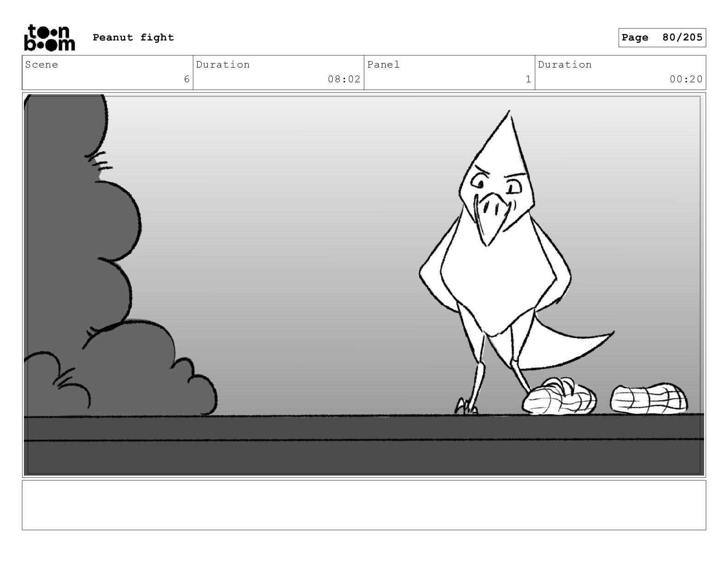Select the panel number 1
728x563 pixels.
point(529,79)
